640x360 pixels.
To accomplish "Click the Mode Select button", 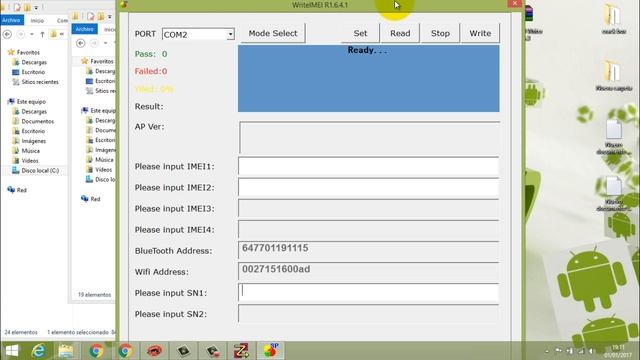I will coord(273,33).
